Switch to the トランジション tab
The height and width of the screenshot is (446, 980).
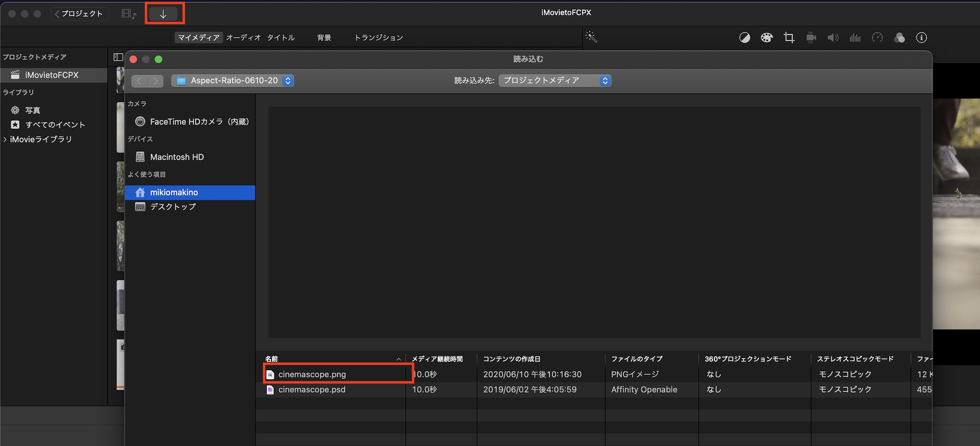(x=378, y=38)
